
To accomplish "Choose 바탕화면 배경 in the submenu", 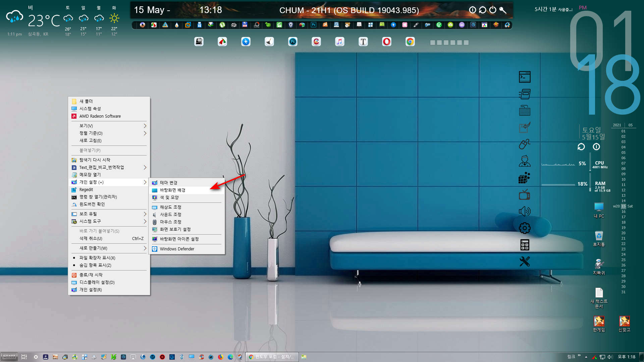I will tap(186, 190).
